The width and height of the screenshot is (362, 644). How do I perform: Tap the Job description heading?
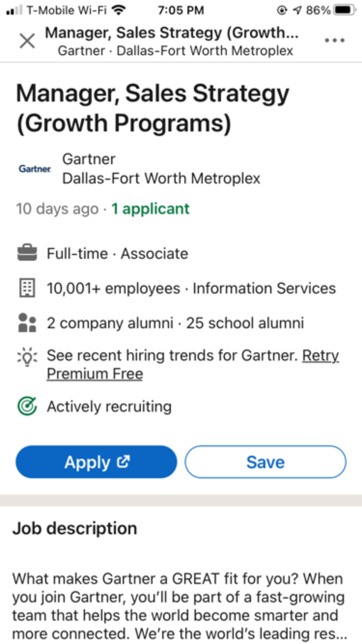pyautogui.click(x=75, y=528)
